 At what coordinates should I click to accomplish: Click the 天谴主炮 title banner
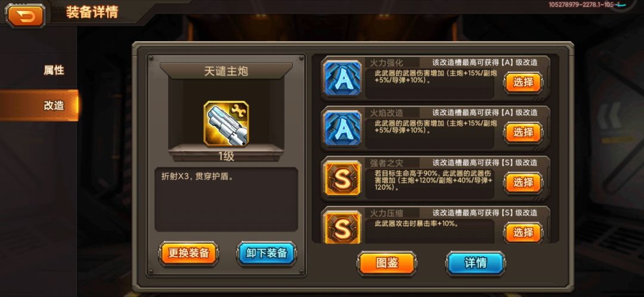227,72
